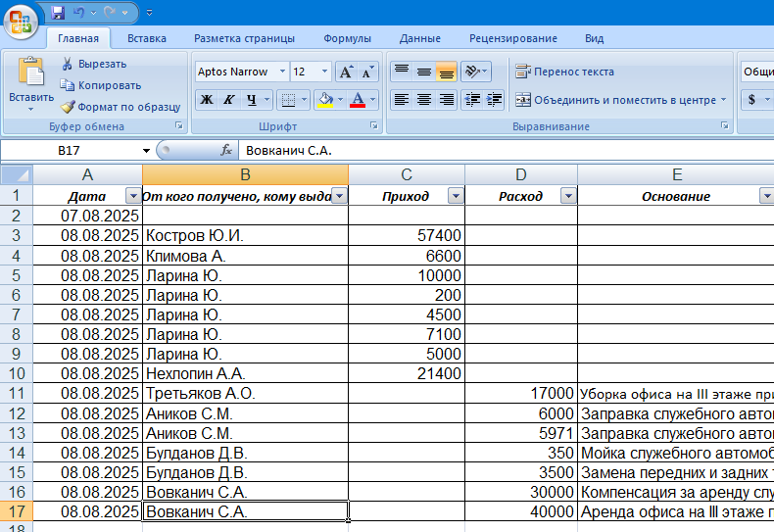Image resolution: width=774 pixels, height=532 pixels.
Task: Click Формат по образцу format painter
Action: point(120,107)
